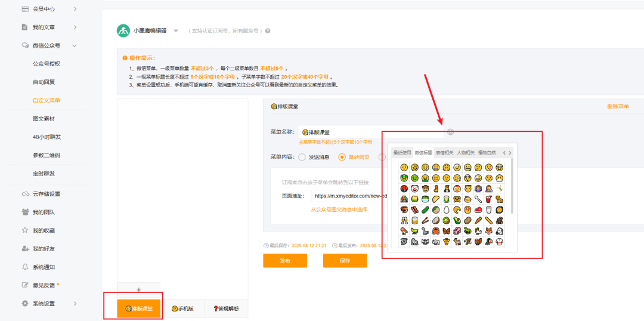
Task: Insert the pretzel emoji
Action: [457, 199]
